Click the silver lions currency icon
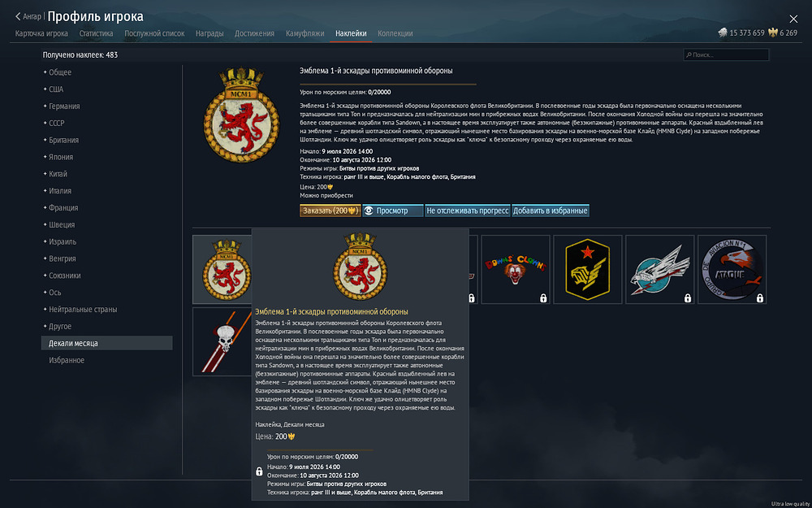The width and height of the screenshot is (812, 508). 723,33
